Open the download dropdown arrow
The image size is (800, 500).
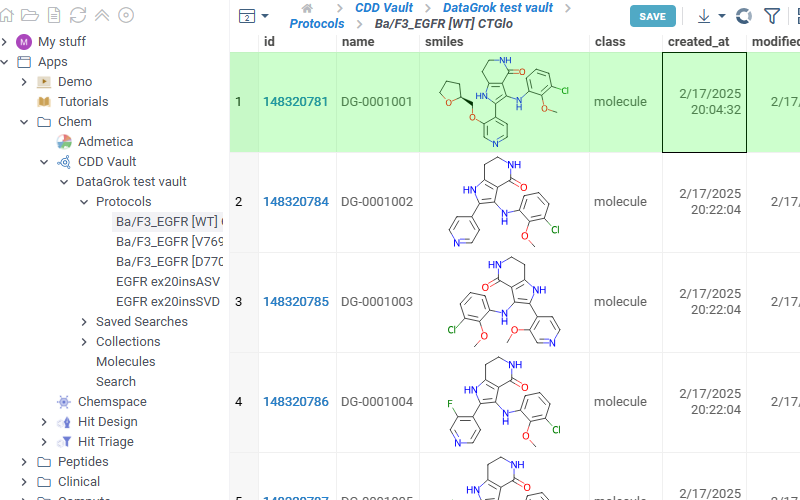click(722, 16)
